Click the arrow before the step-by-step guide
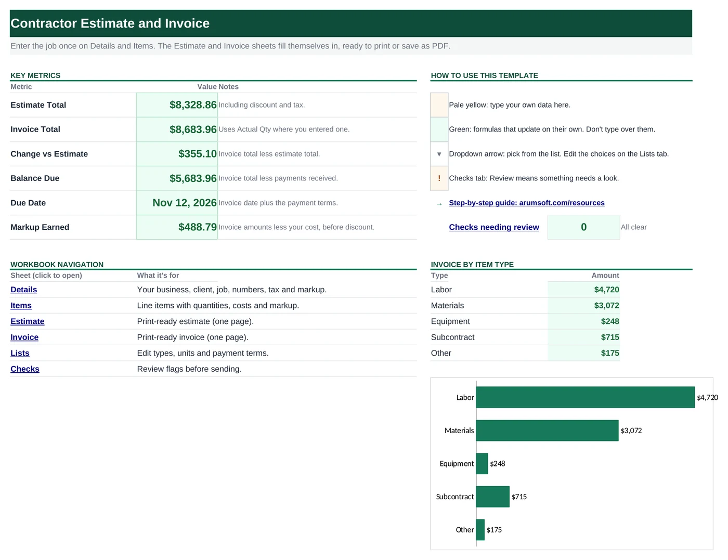 pyautogui.click(x=439, y=203)
